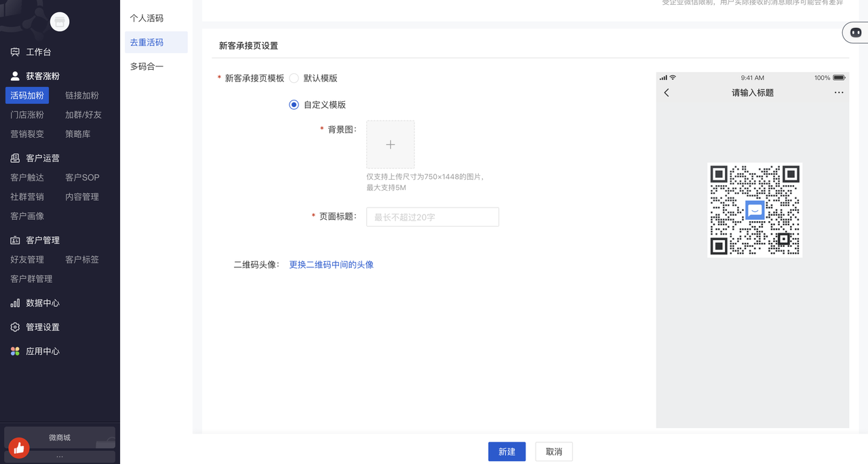Viewport: 868px width, 464px height.
Task: Open 链接加粉 menu item
Action: 82,96
